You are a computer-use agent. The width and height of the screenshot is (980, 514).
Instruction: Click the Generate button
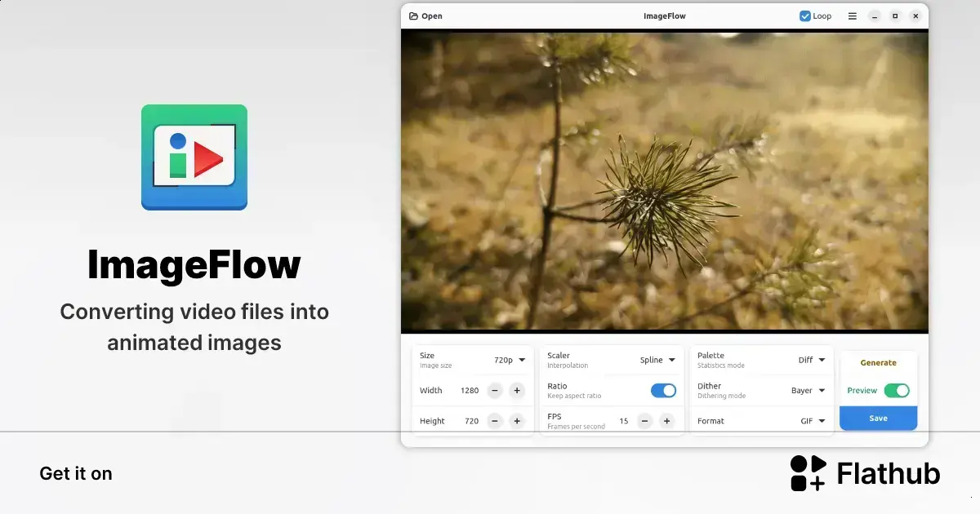[878, 363]
